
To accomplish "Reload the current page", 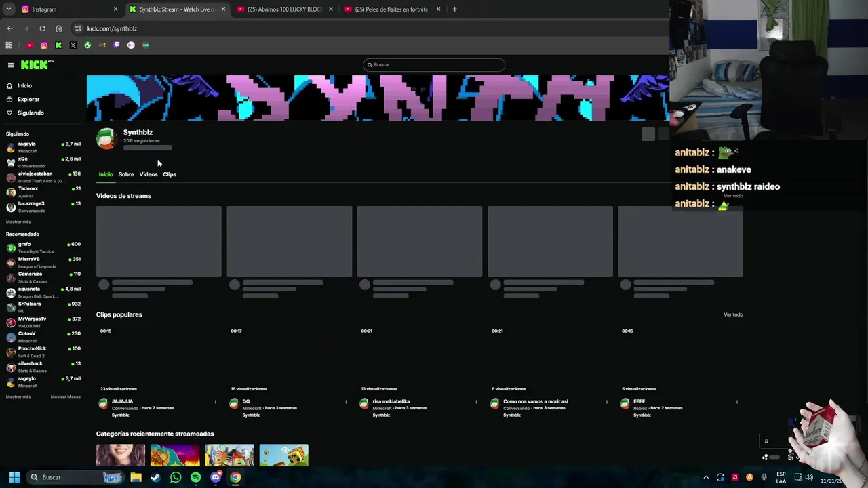I will point(42,28).
